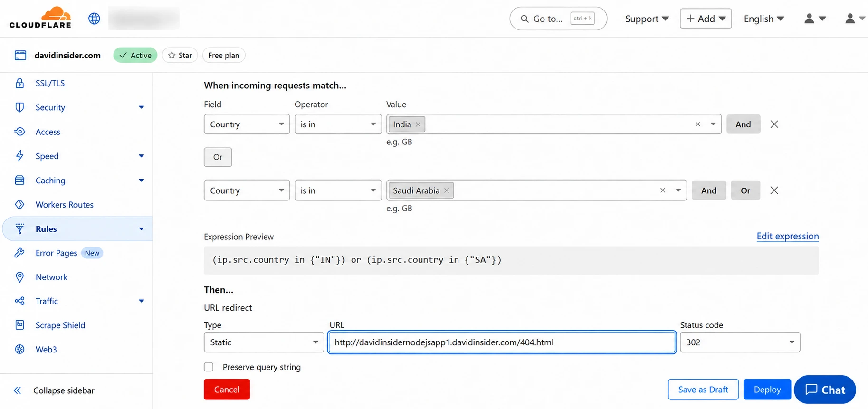Open the 302 status code dropdown
Image resolution: width=868 pixels, height=409 pixels.
tap(740, 342)
